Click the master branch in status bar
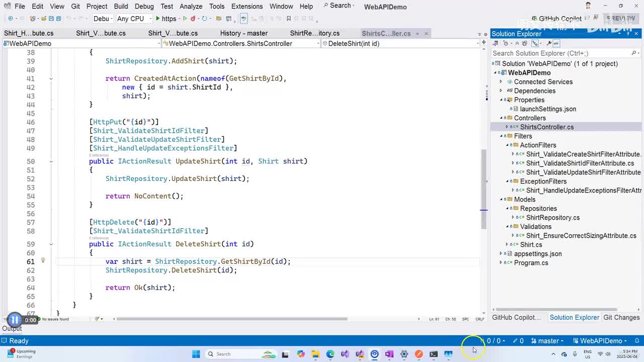 [548, 340]
